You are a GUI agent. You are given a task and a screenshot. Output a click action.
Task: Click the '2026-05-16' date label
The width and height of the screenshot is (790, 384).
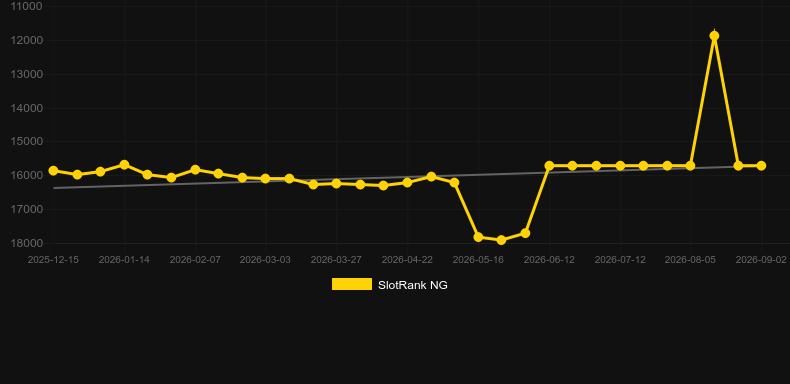[x=478, y=260]
